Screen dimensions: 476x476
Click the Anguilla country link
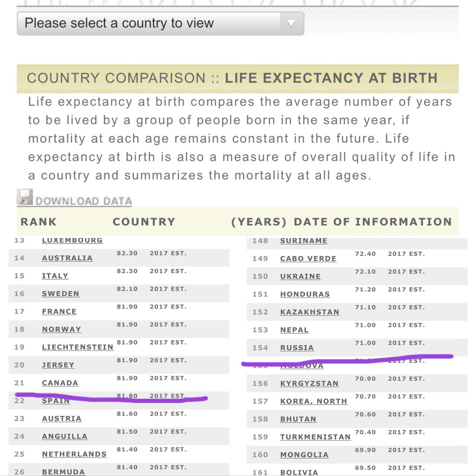pos(65,437)
